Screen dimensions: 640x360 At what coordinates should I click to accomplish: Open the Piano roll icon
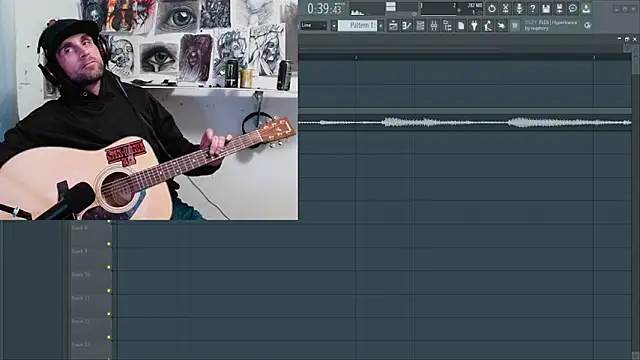pos(407,26)
